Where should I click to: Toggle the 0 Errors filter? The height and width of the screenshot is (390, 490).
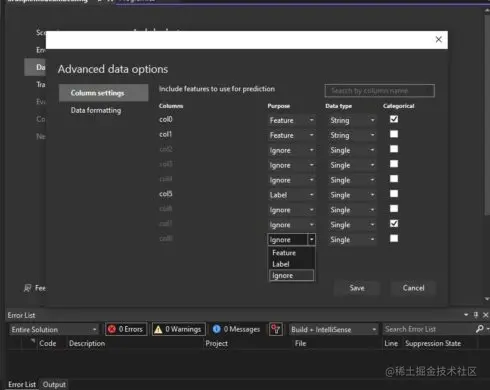tap(126, 329)
